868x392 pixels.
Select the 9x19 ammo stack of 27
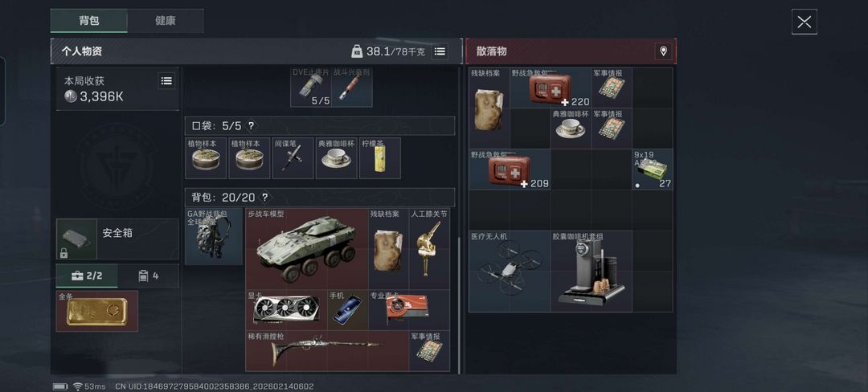point(653,169)
